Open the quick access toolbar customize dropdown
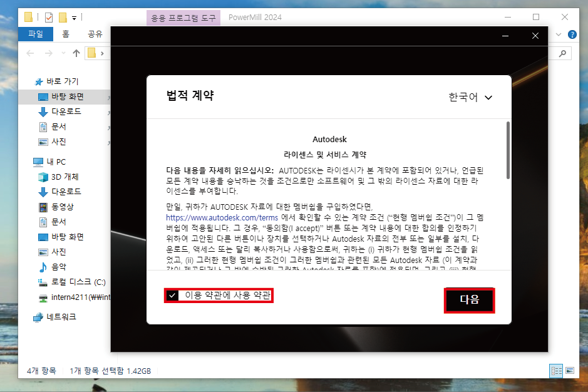This screenshot has width=588, height=392. click(x=75, y=18)
